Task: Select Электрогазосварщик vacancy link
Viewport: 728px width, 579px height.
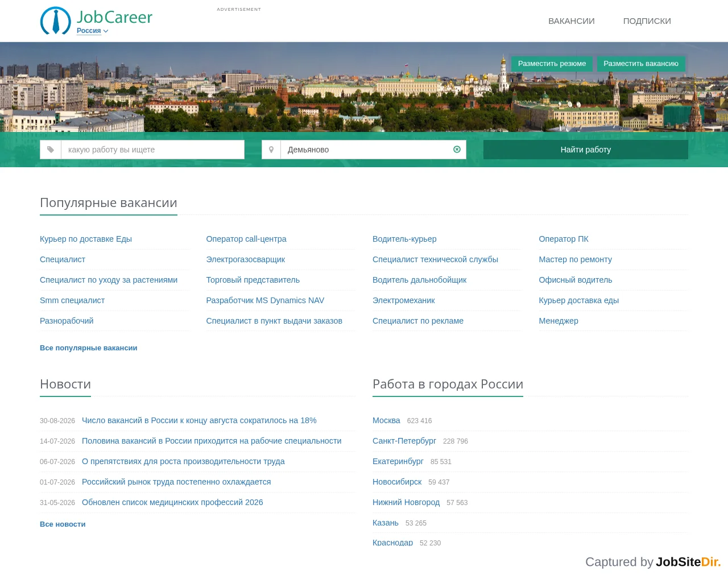Action: (246, 259)
